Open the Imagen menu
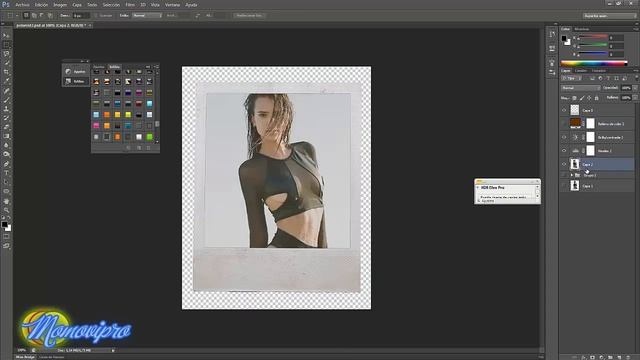640x360 pixels. pyautogui.click(x=60, y=5)
